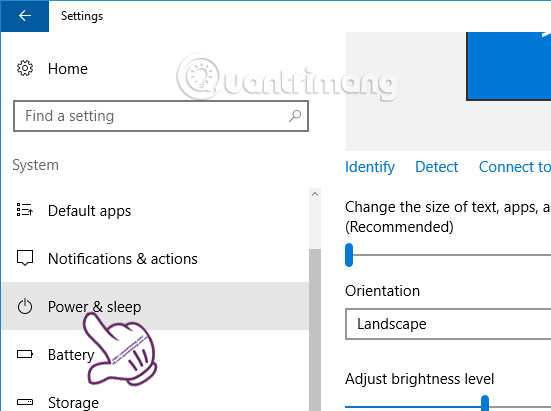Click the Notifications speech bubble icon
This screenshot has width=551, height=411.
point(25,258)
